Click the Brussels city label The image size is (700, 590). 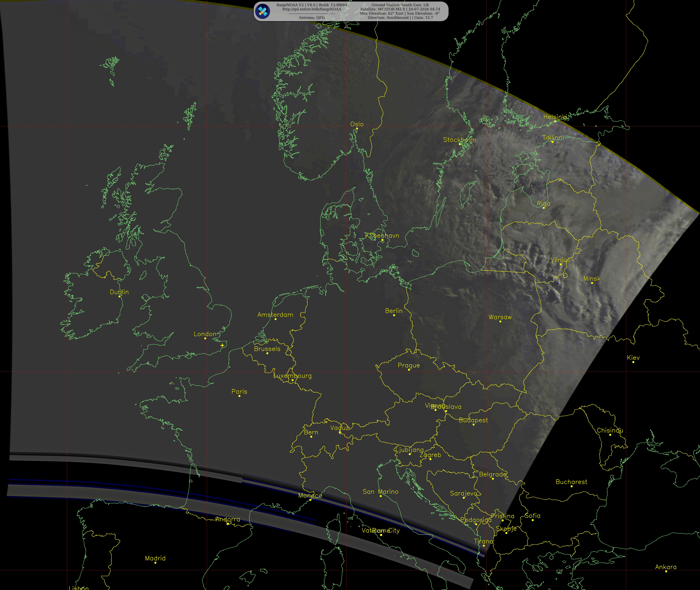pyautogui.click(x=267, y=349)
